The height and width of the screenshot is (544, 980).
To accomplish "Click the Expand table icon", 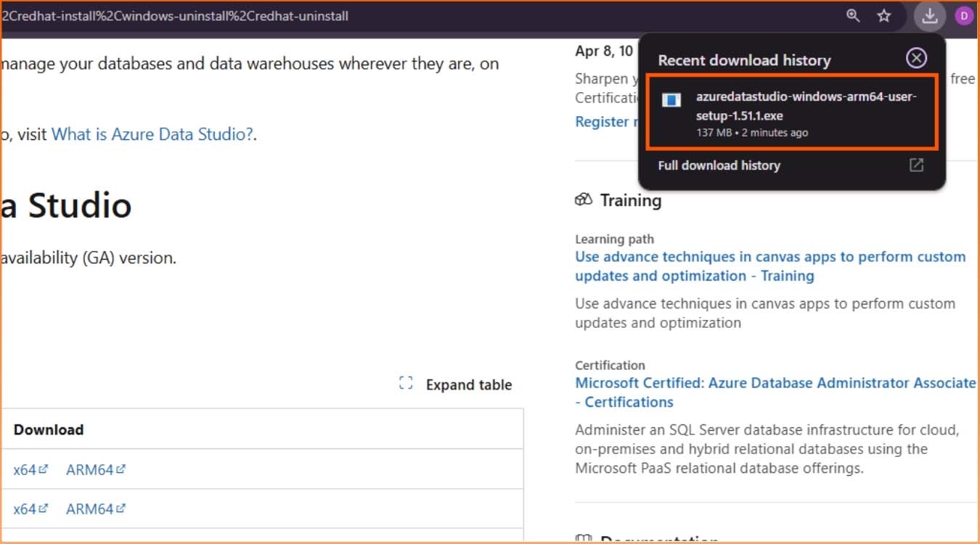I will coord(406,384).
